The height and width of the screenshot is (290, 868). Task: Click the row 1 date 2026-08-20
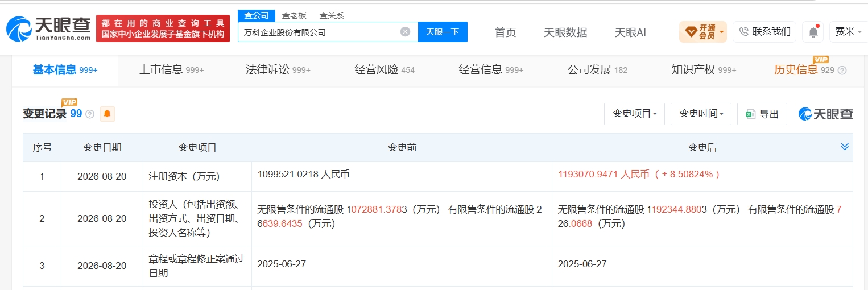point(102,176)
